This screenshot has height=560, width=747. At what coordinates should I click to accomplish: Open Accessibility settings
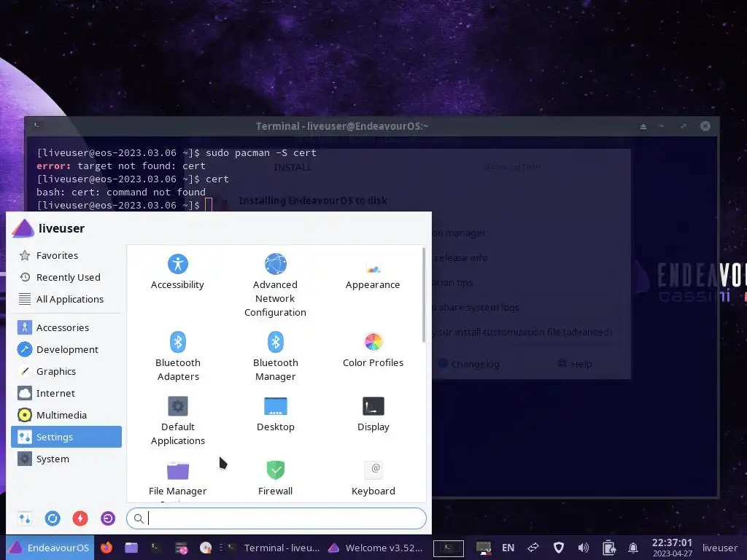pyautogui.click(x=177, y=272)
